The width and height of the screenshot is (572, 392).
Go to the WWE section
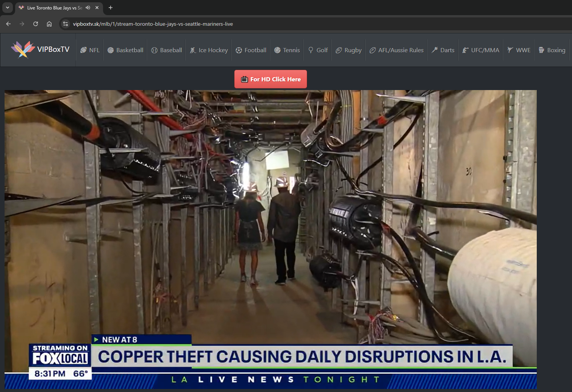(519, 50)
